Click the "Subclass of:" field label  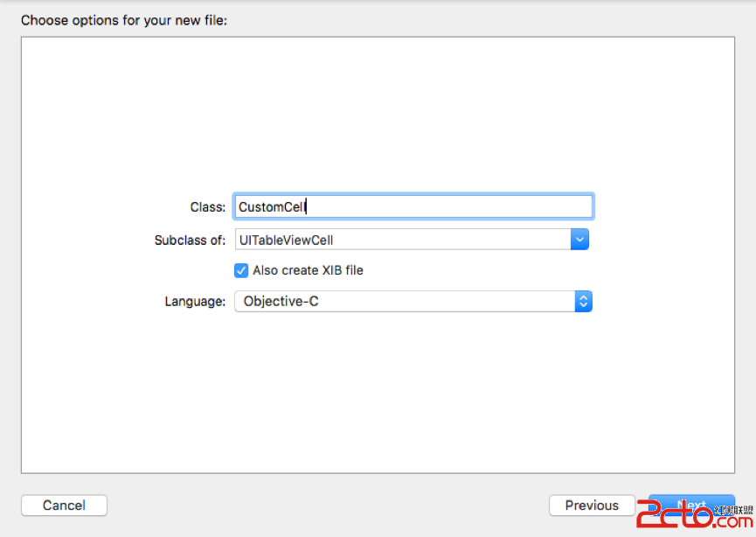pyautogui.click(x=190, y=240)
